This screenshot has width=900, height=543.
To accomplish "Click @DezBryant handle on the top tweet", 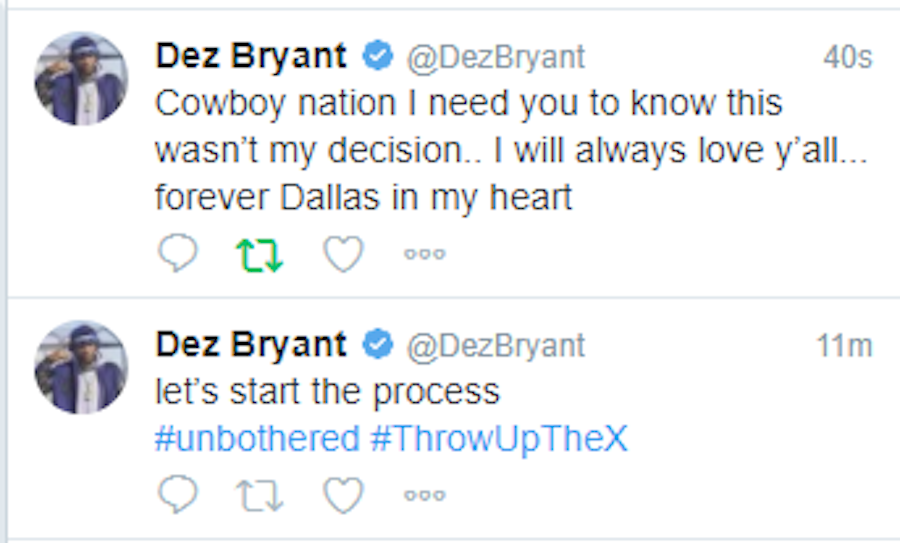I will click(494, 57).
